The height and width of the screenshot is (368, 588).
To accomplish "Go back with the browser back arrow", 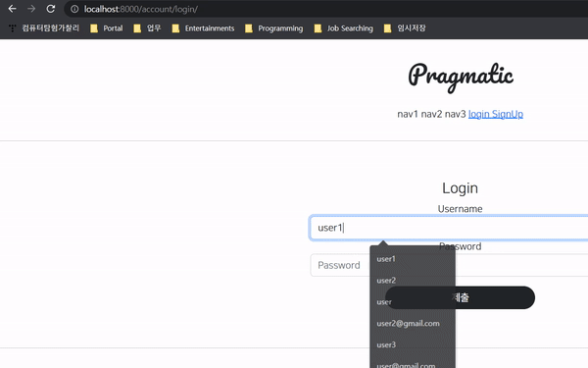I will tap(12, 9).
